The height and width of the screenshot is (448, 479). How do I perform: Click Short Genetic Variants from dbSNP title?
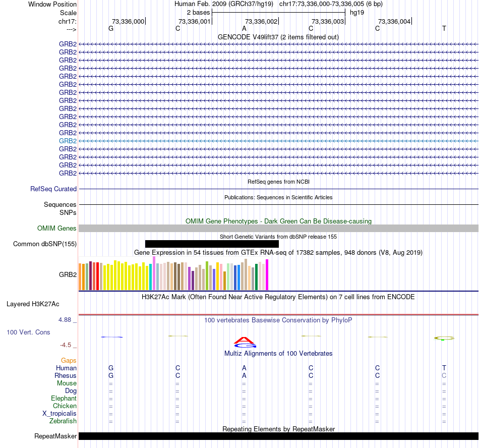click(278, 237)
